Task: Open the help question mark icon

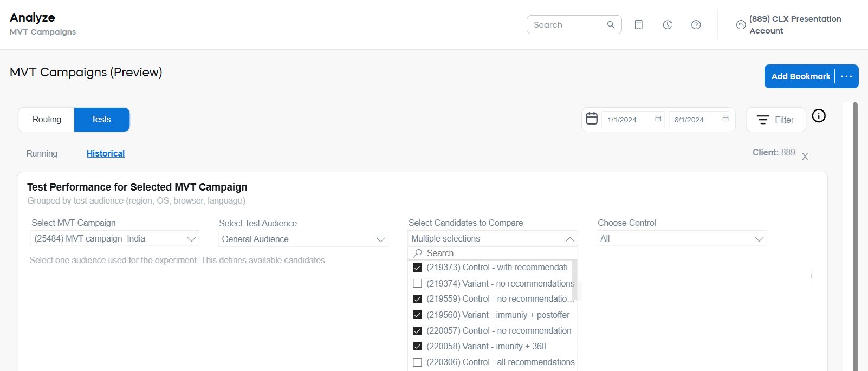Action: pos(696,25)
